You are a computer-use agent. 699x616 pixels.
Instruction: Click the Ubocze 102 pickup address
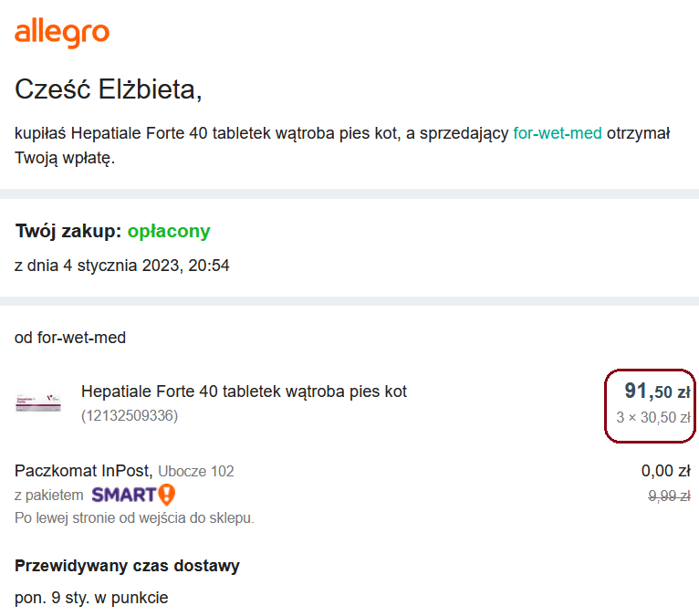coord(195,471)
